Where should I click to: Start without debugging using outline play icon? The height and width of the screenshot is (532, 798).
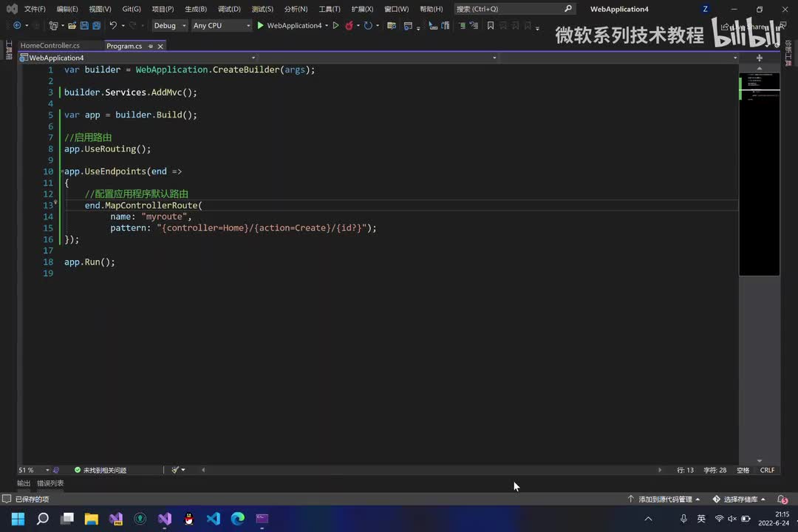[x=336, y=25]
